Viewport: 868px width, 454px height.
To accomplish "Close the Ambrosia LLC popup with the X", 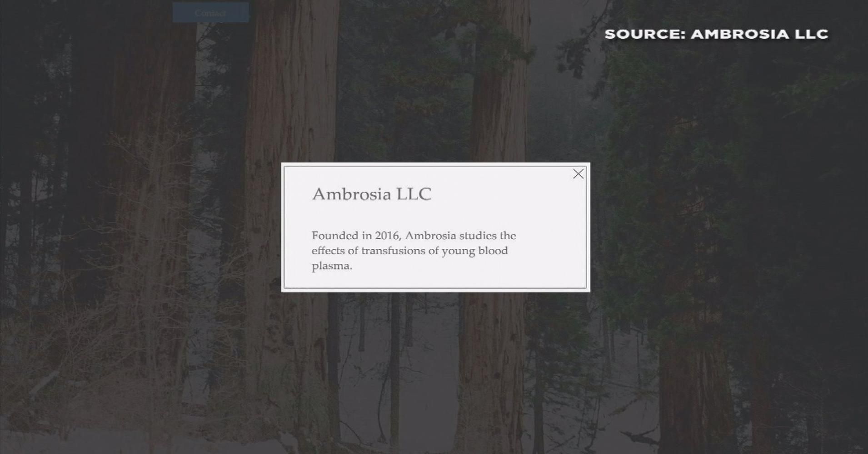I will coord(578,174).
